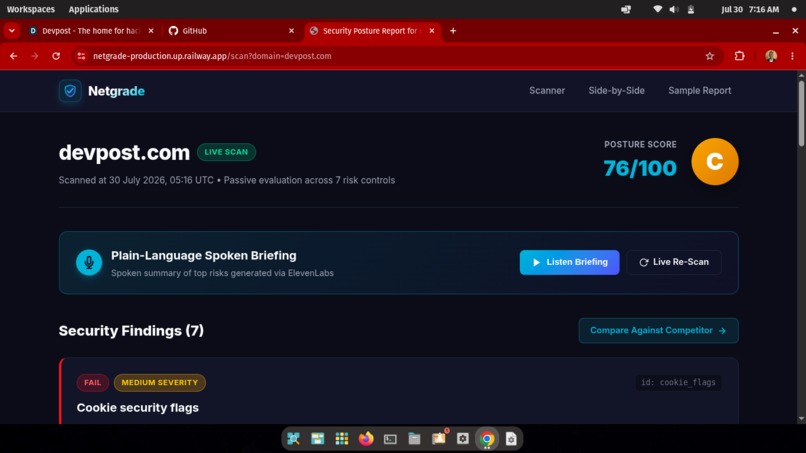Viewport: 806px width, 453px height.
Task: Click the Cookie security flags heading
Action: point(138,408)
